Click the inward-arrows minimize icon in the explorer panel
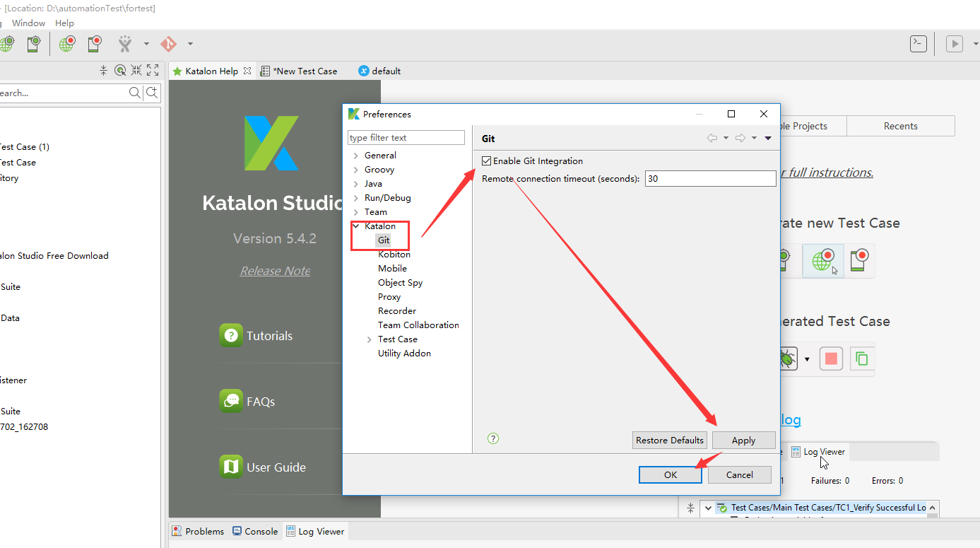The image size is (980, 548). 136,70
